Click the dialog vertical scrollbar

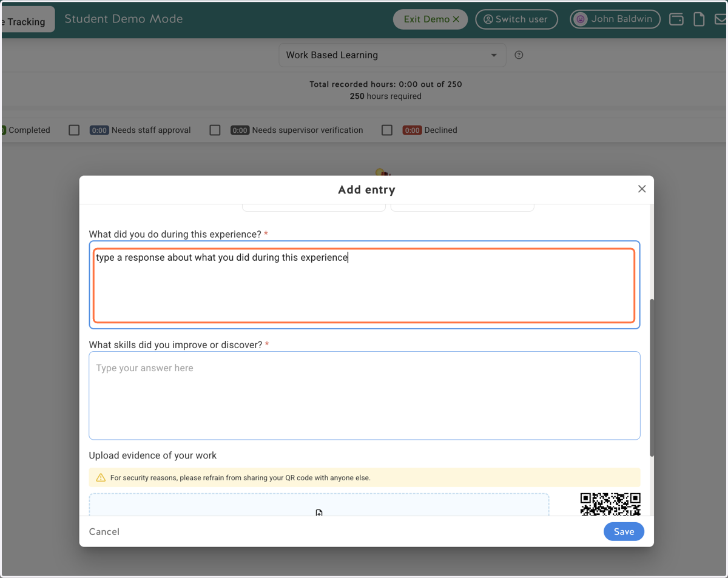652,377
